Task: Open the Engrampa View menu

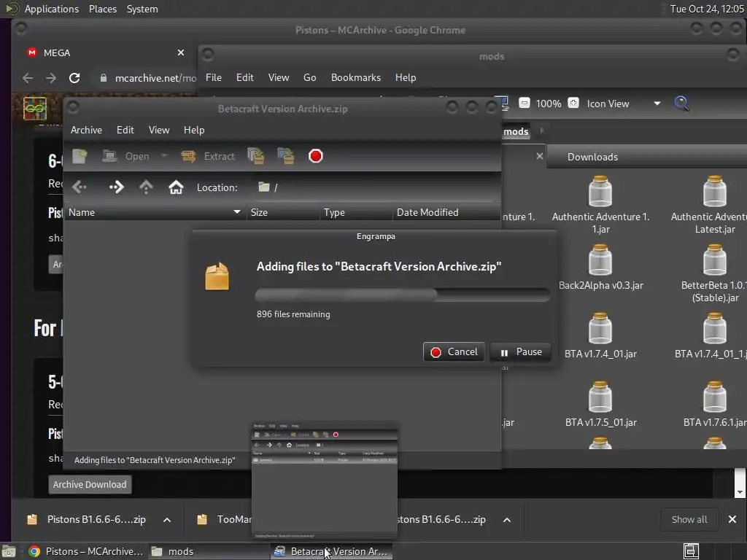Action: [x=159, y=130]
